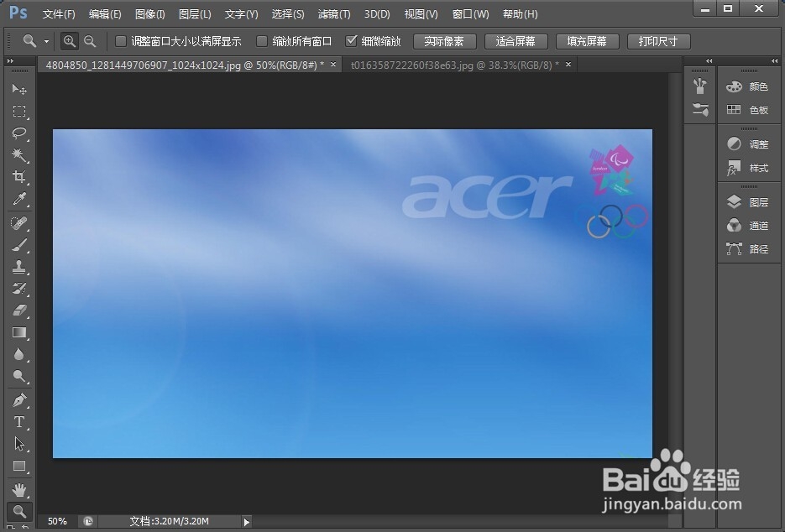Select the Crop tool

pyautogui.click(x=19, y=177)
